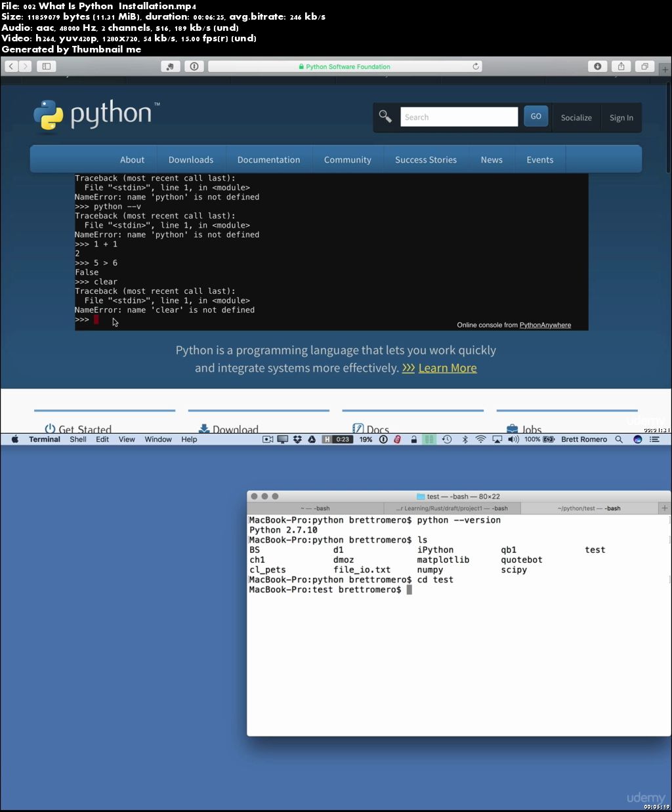Open the Shell menu
The image size is (672, 812).
78,439
